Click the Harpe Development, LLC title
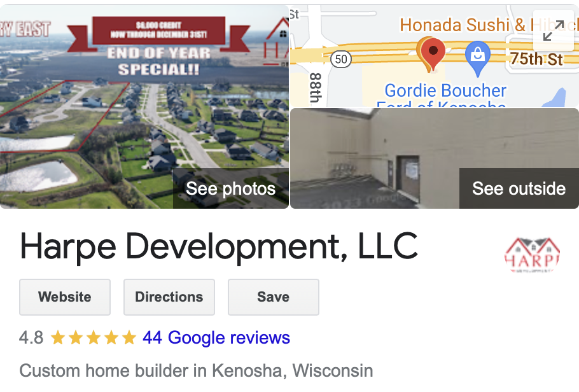This screenshot has height=392, width=579. (x=219, y=246)
